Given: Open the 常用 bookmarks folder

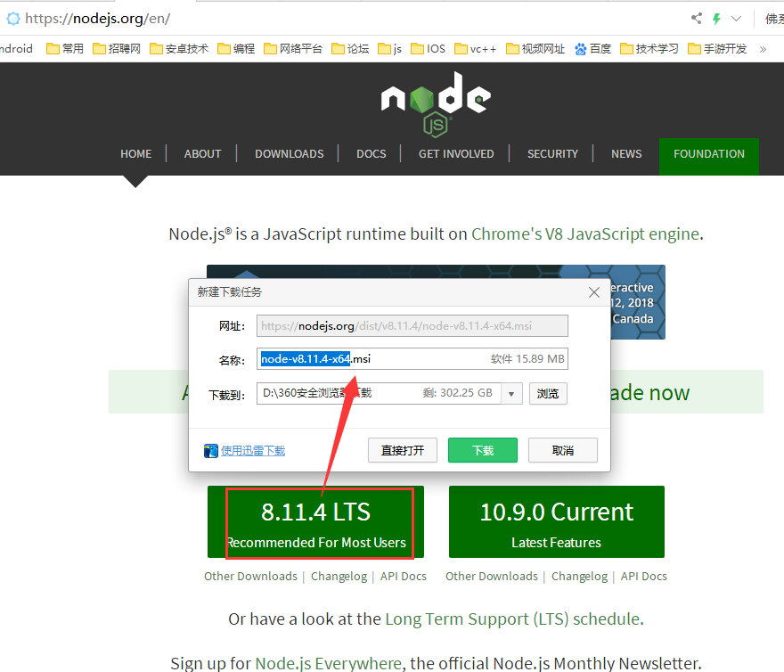Looking at the screenshot, I should tap(65, 48).
